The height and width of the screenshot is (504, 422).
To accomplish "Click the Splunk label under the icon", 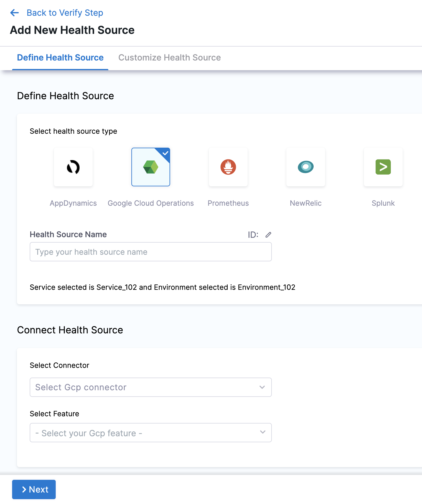I will tap(383, 203).
